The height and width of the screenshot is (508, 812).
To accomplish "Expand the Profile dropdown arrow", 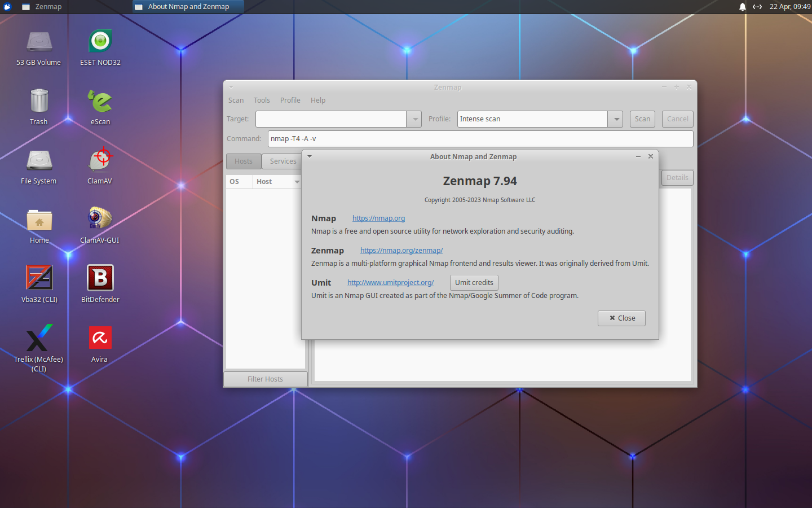I will coord(616,119).
